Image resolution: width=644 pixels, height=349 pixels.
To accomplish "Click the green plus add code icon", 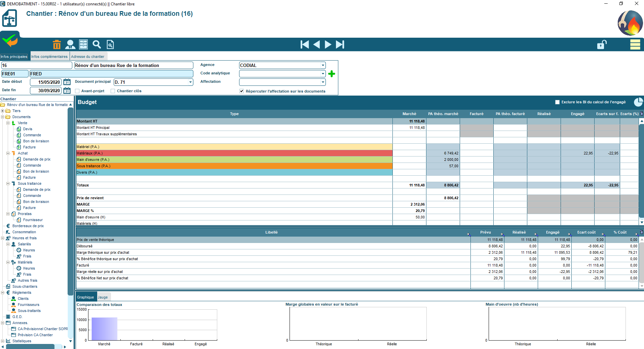I will 332,74.
